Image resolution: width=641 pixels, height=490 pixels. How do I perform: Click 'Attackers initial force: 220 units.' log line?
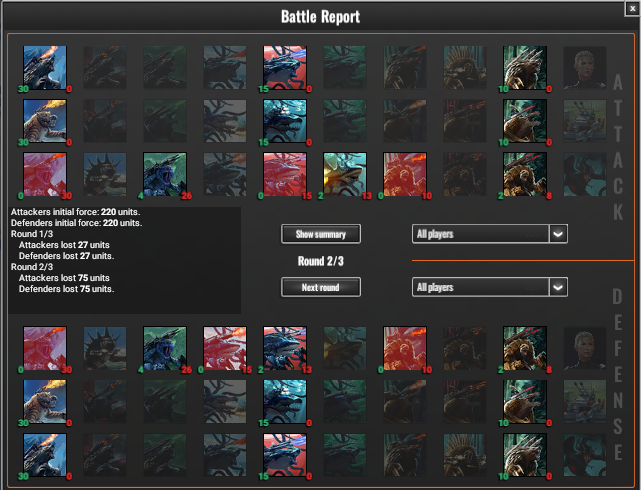click(x=75, y=212)
